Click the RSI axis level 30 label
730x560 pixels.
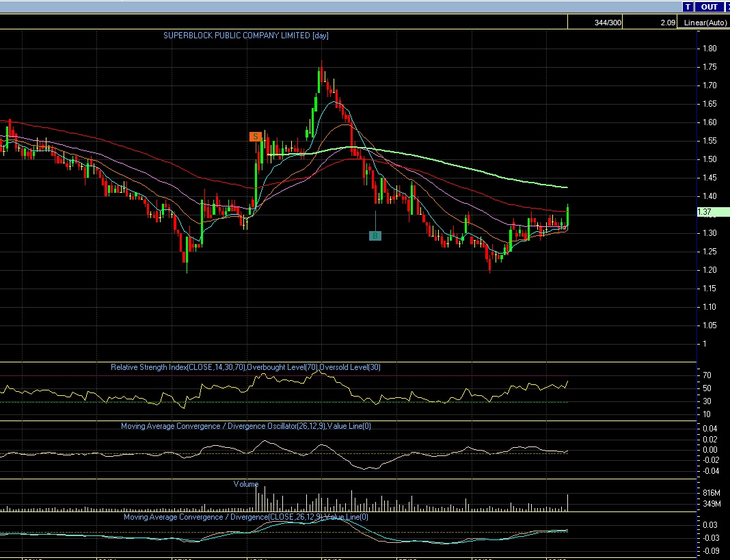pos(707,401)
